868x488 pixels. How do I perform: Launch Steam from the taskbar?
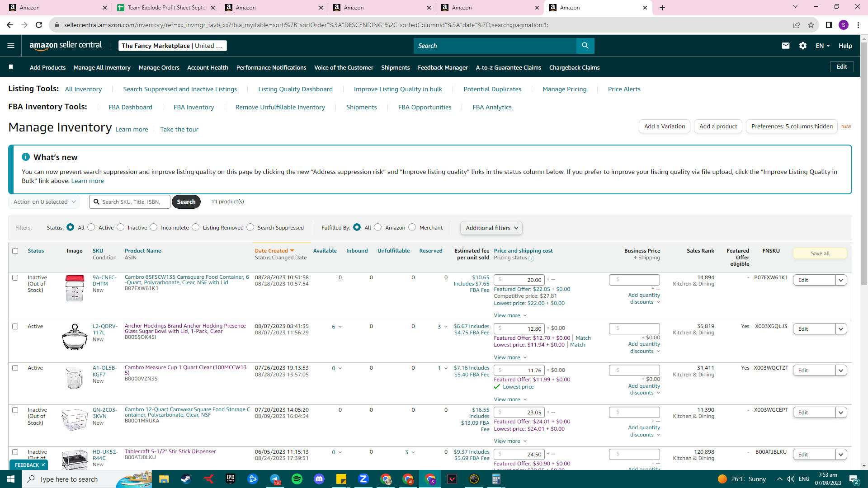(x=186, y=479)
